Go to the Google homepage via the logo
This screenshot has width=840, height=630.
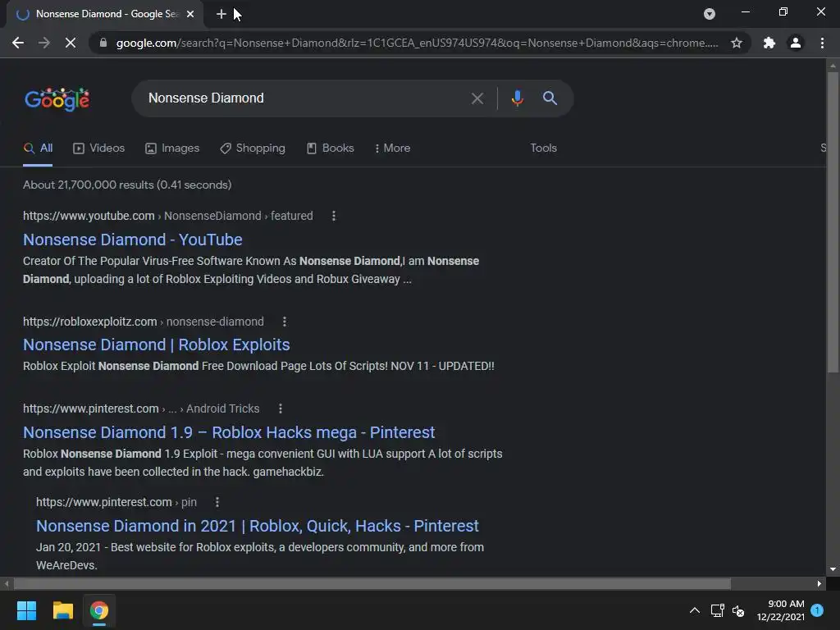[x=57, y=99]
